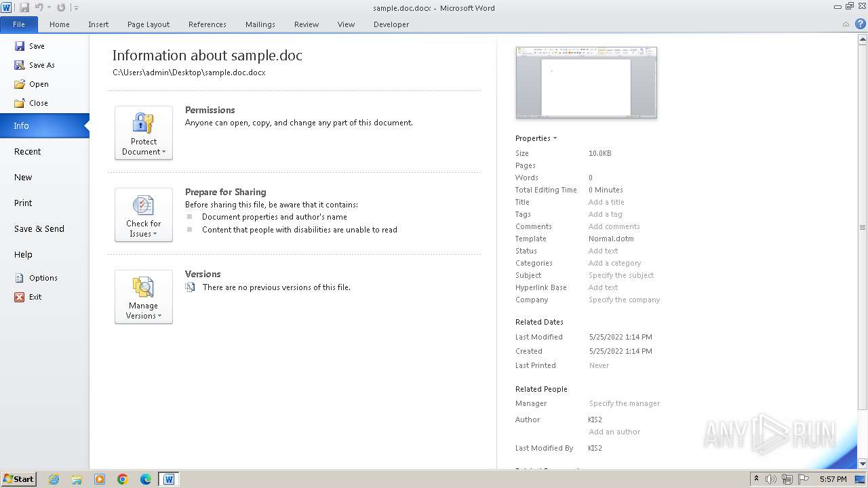Exit Word using the Exit item

(28, 297)
